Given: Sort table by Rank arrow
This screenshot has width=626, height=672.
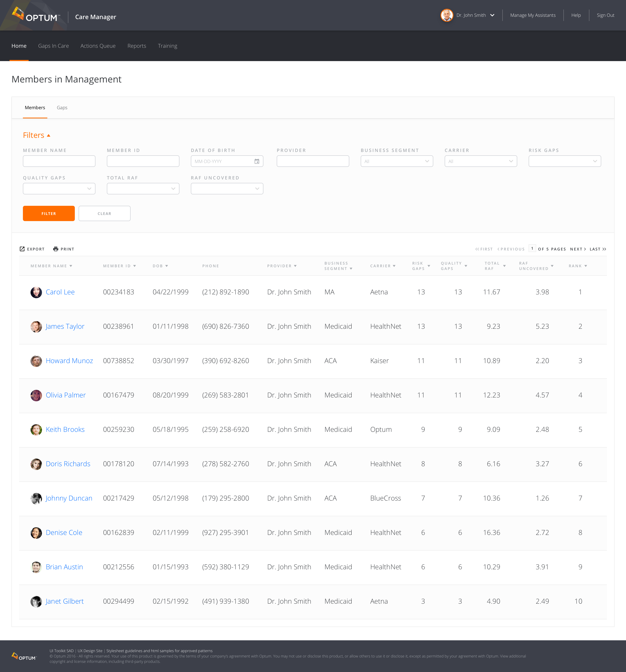Looking at the screenshot, I should 586,266.
